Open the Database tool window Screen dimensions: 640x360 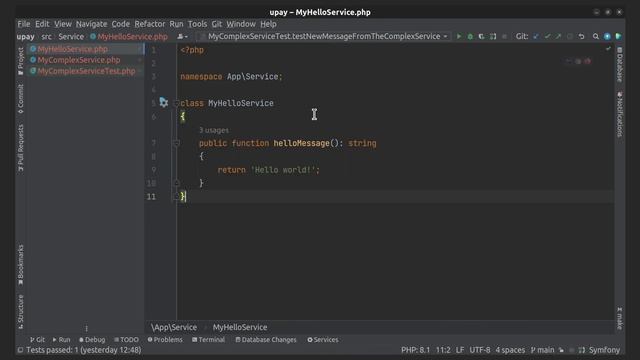tap(620, 64)
